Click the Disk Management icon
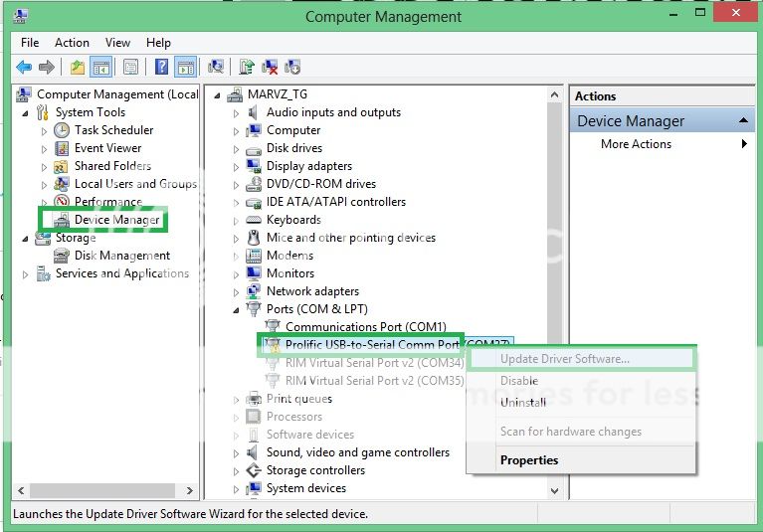Screen dimensions: 763x532 pyautogui.click(x=62, y=256)
